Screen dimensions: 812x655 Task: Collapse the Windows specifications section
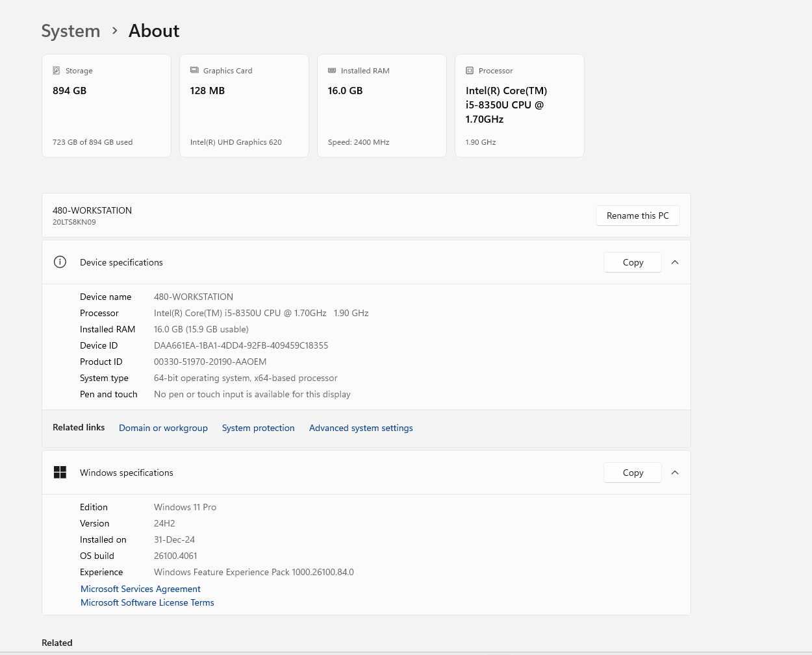675,473
